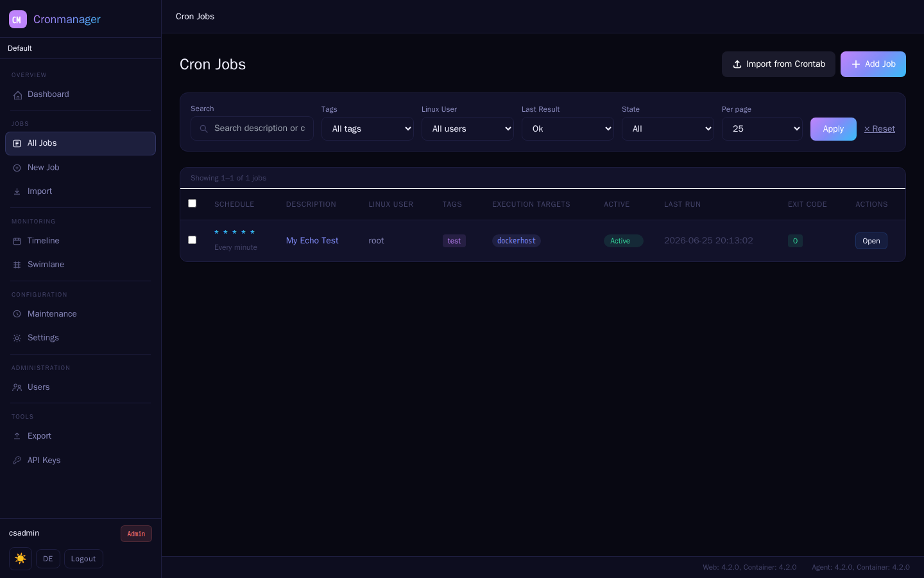Screen dimensions: 924x578
Task: Go to Dashboard in sidebar
Action: point(80,94)
